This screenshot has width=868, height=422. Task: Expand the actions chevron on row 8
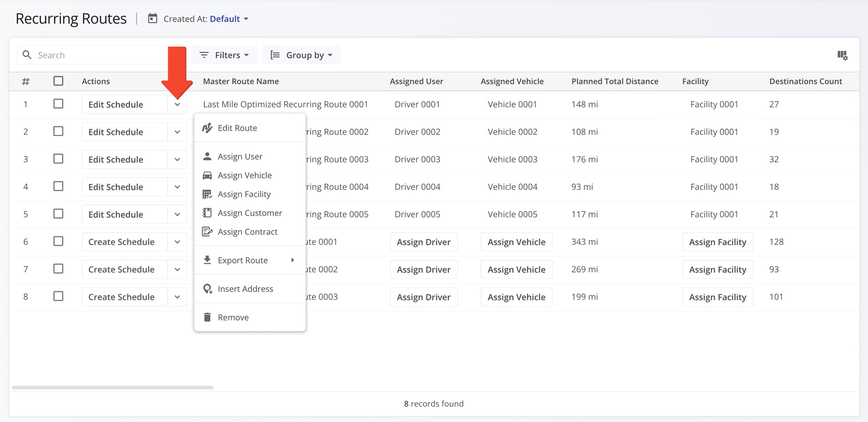[x=177, y=297]
